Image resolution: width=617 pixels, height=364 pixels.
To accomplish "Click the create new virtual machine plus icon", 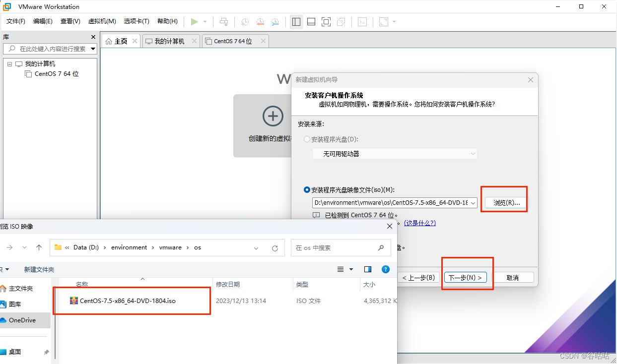I will [273, 116].
